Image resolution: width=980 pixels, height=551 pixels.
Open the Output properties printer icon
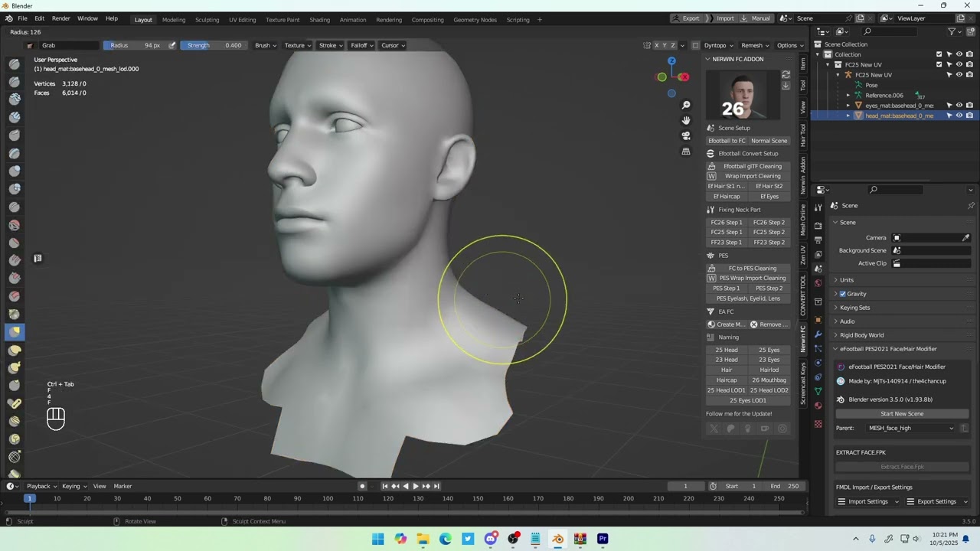[818, 240]
